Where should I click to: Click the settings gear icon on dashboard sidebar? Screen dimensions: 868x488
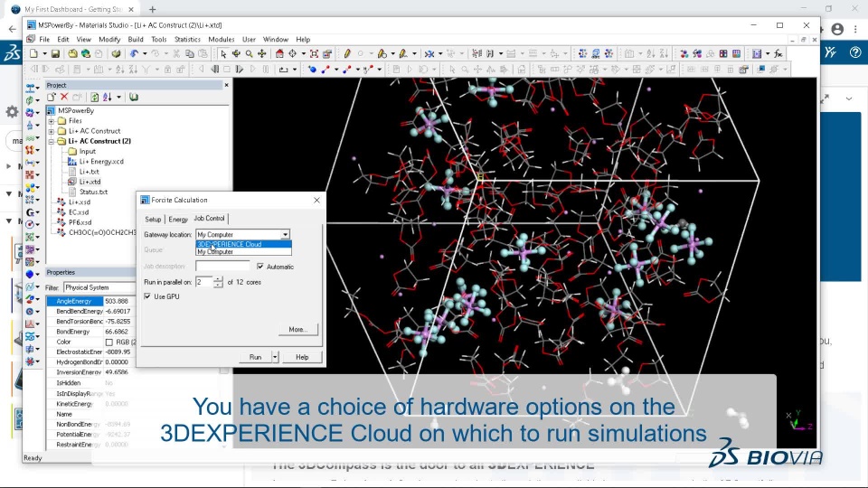point(12,112)
